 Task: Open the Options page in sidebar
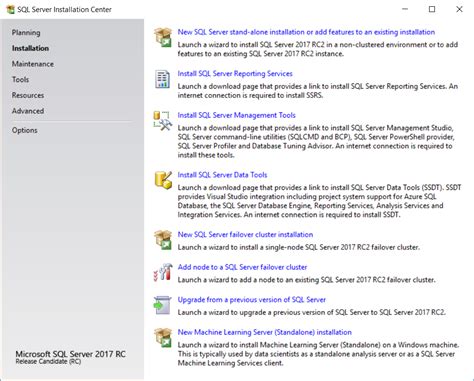click(25, 130)
